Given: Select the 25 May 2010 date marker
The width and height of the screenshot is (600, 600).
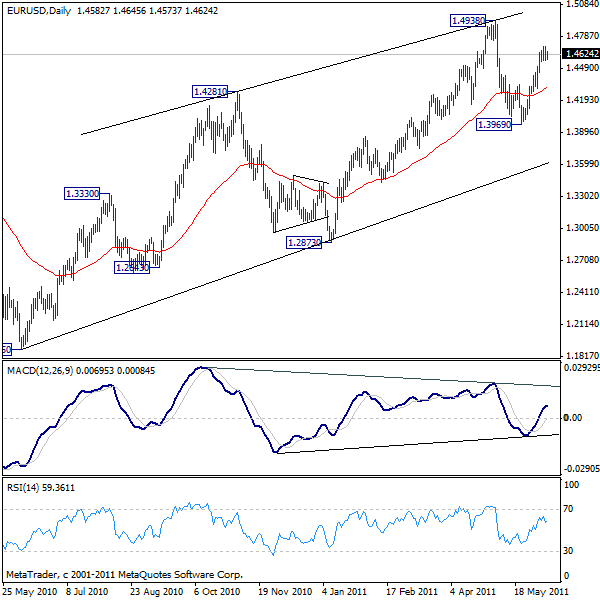Looking at the screenshot, I should (28, 591).
